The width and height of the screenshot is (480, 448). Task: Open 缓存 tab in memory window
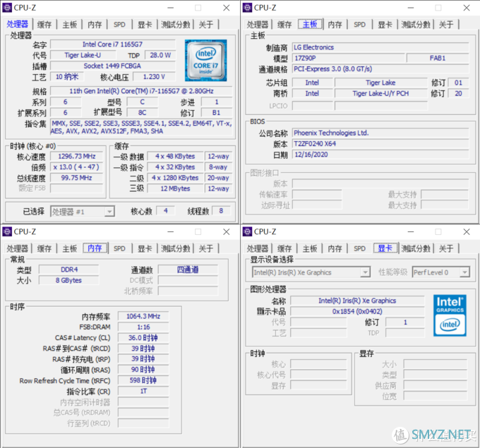point(44,248)
